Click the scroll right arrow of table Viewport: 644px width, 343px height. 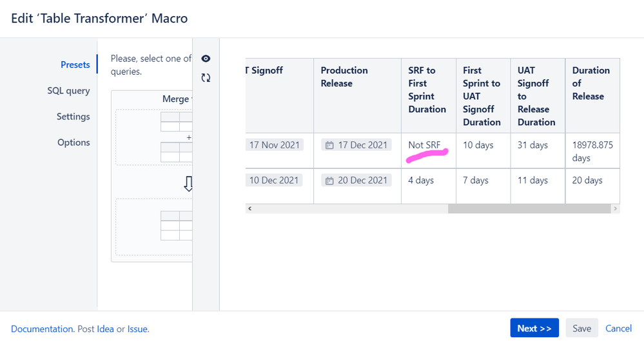615,209
